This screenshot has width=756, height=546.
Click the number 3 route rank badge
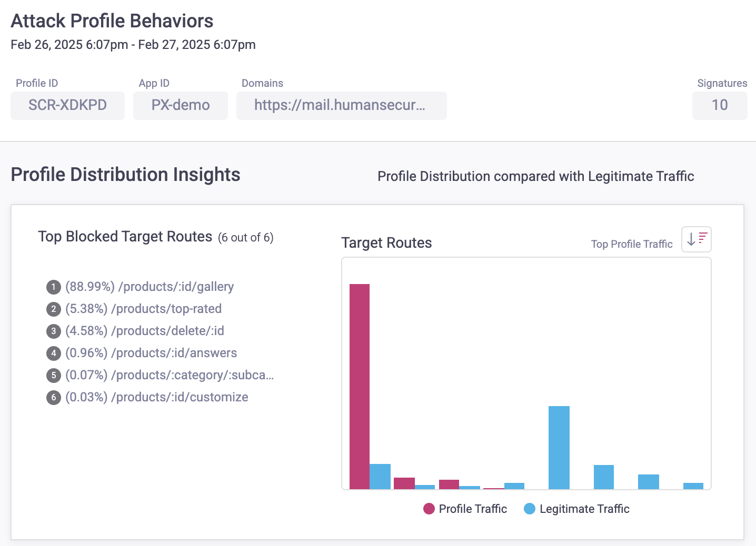point(53,331)
